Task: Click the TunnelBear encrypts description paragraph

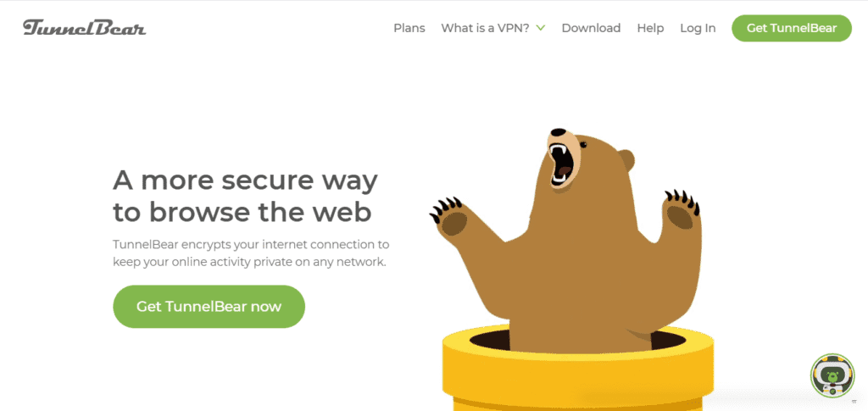Action: pyautogui.click(x=251, y=253)
